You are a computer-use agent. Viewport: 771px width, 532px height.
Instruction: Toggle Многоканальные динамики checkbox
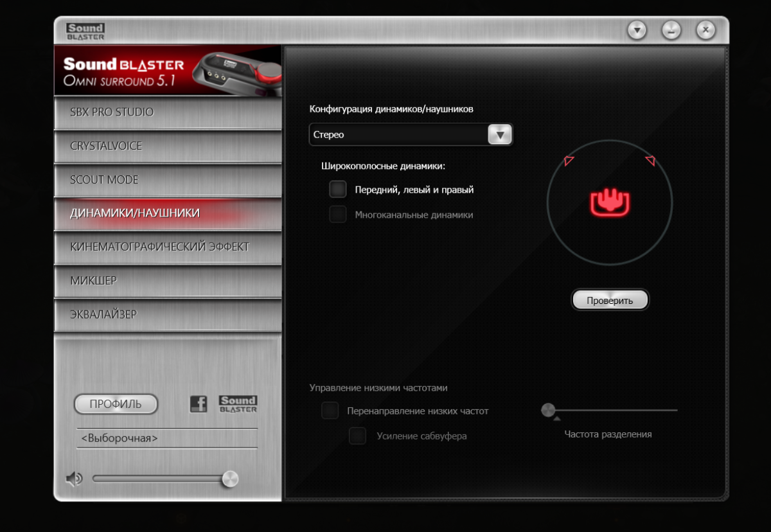[338, 215]
